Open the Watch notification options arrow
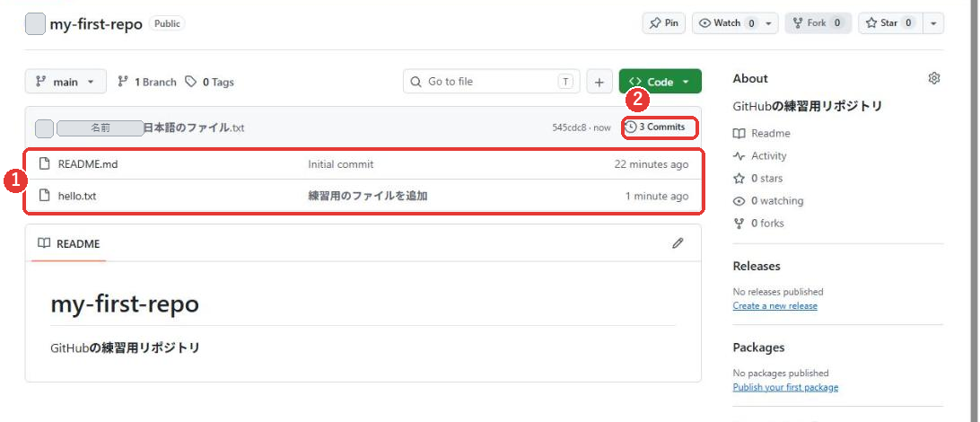Screen dimensions: 980x422 [769, 23]
